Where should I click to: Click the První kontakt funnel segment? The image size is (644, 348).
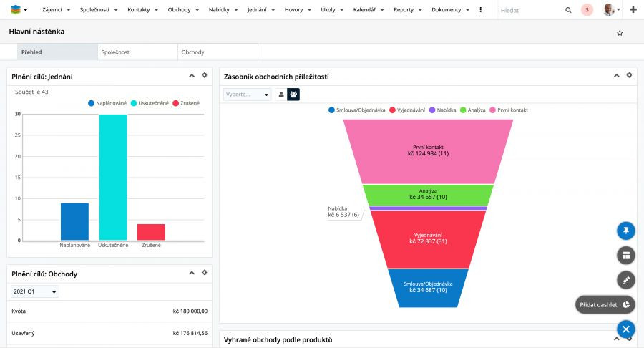click(428, 151)
